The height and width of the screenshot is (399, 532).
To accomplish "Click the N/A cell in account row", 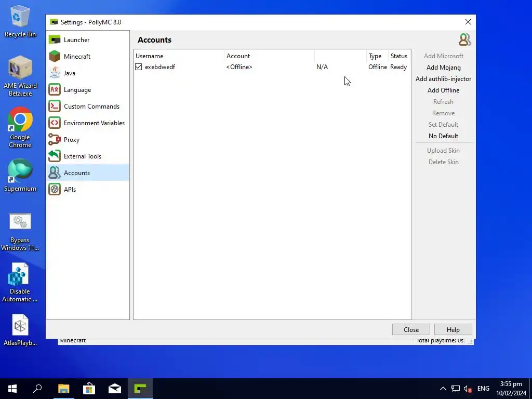I will tap(322, 67).
